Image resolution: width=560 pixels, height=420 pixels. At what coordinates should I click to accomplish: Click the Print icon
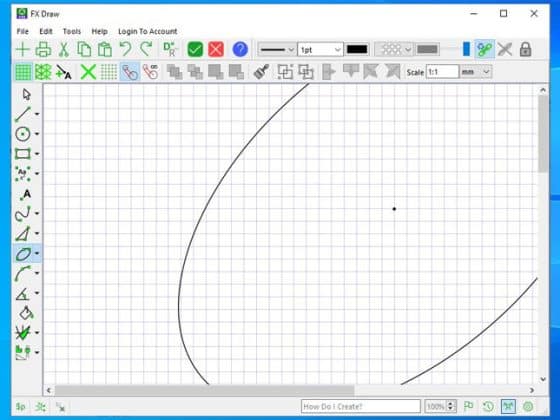pyautogui.click(x=43, y=49)
